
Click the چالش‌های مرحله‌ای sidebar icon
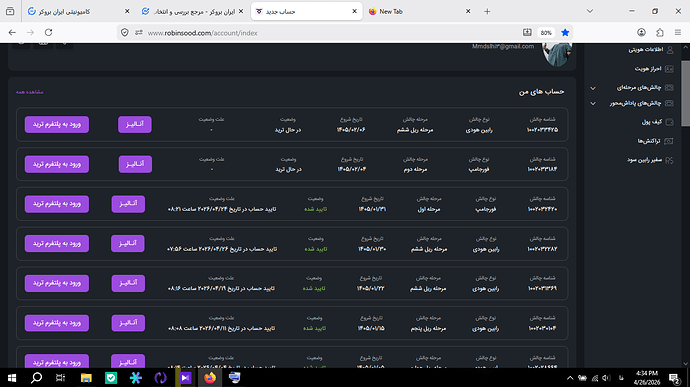[669, 88]
